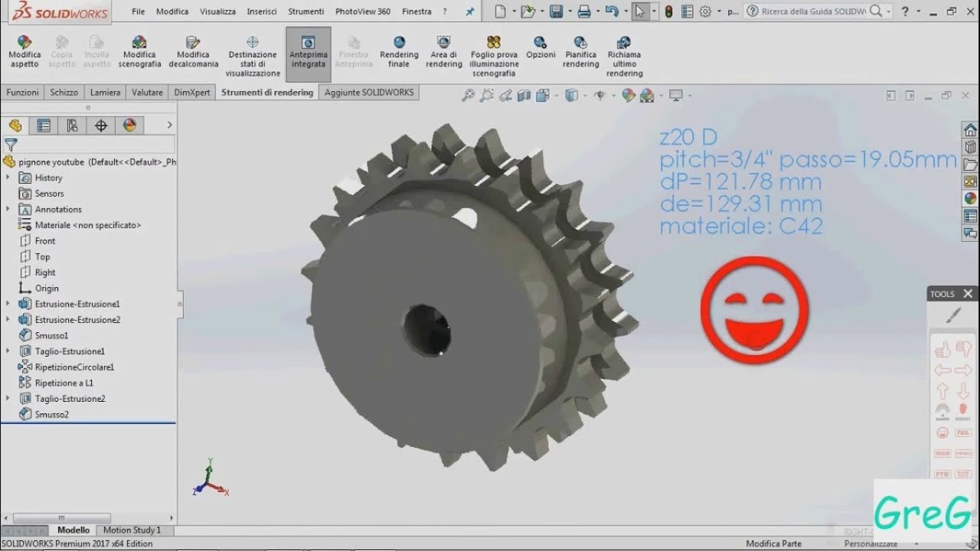Start Rendering finale

(399, 52)
